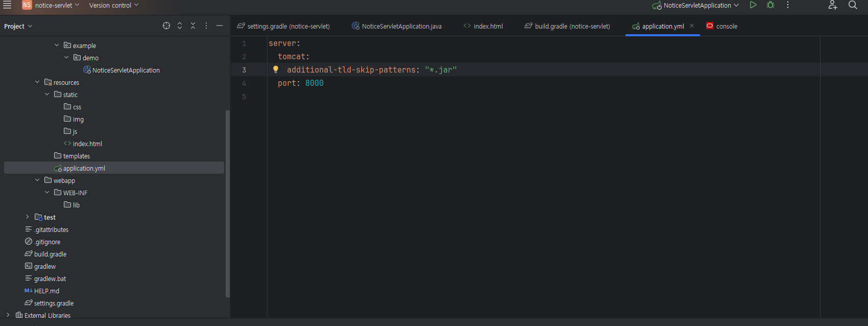
Task: Start debugging with the bug icon
Action: coord(770,5)
